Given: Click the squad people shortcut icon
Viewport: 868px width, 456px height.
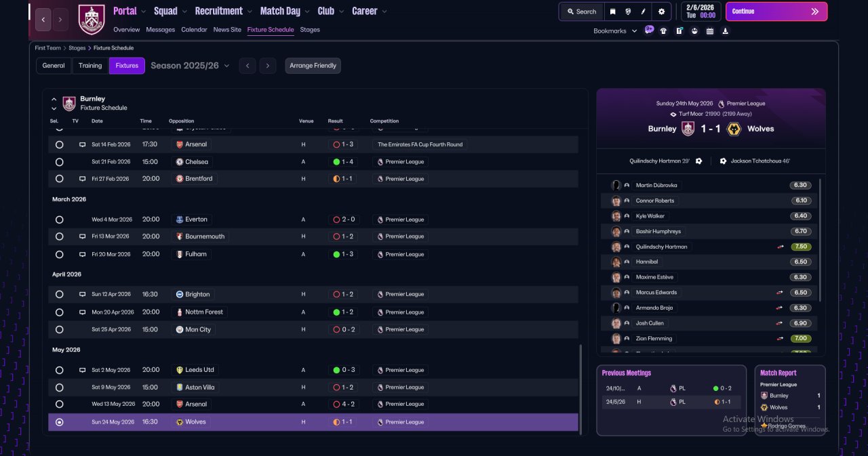Looking at the screenshot, I should 694,30.
